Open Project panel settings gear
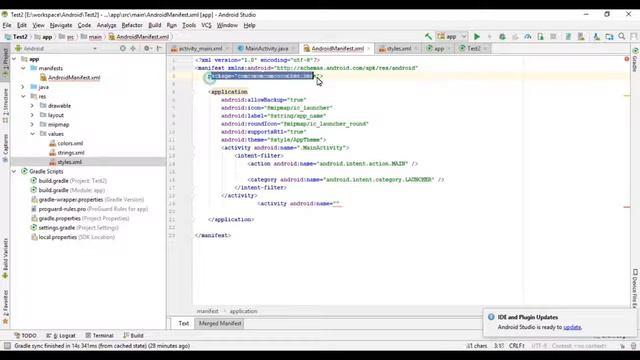640x360 pixels. (147, 49)
